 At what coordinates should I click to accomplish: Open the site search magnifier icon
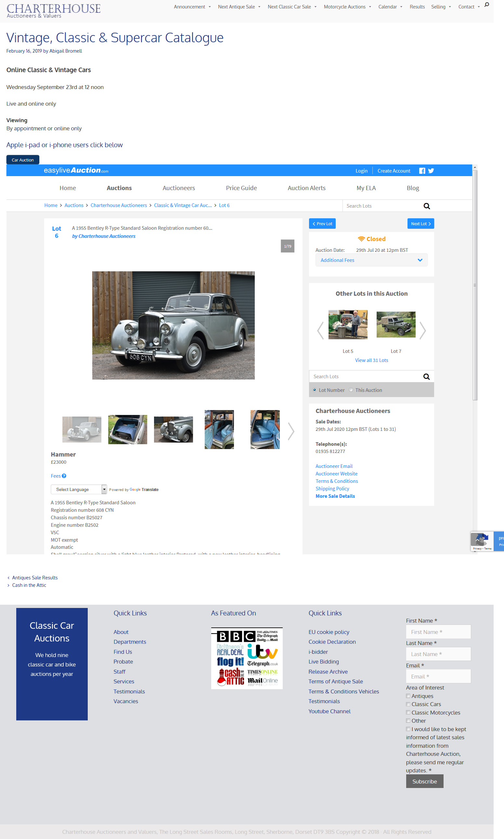(x=486, y=5)
